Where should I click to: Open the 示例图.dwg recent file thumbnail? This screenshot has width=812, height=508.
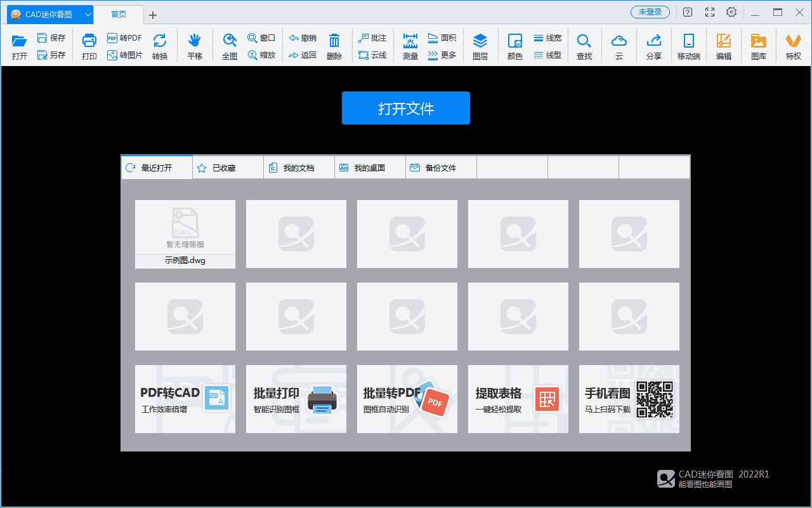(x=185, y=229)
